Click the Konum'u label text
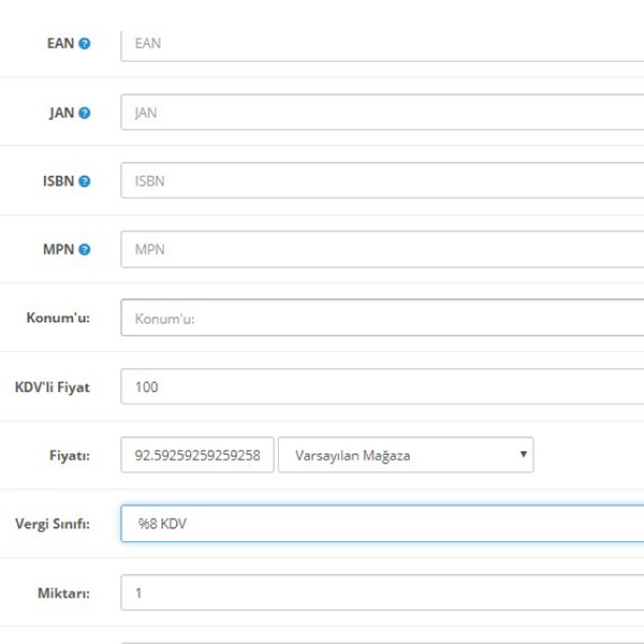This screenshot has height=644, width=644. (58, 318)
